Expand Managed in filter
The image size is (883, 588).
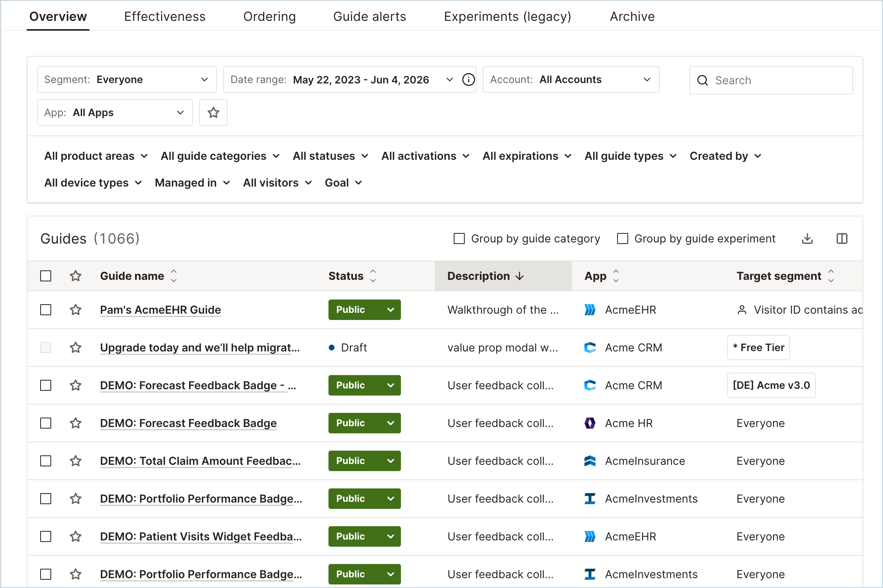coord(192,183)
